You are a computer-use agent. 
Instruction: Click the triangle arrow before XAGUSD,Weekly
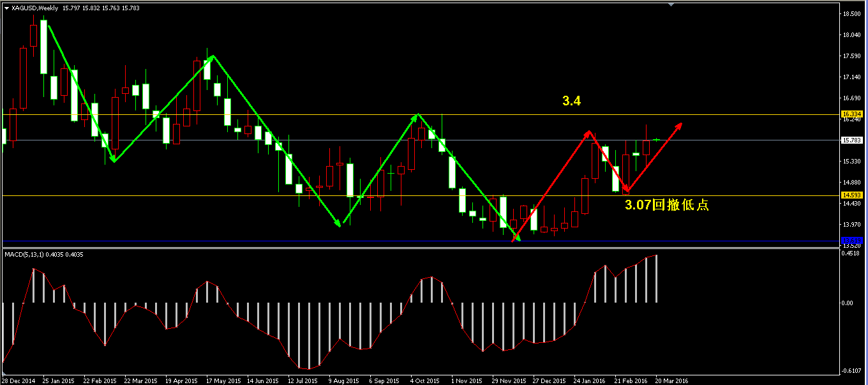coord(6,8)
